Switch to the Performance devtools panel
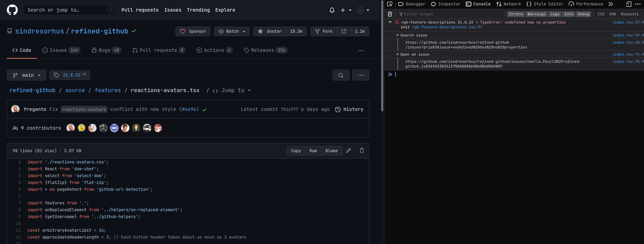This screenshot has height=244, width=644. point(586,4)
